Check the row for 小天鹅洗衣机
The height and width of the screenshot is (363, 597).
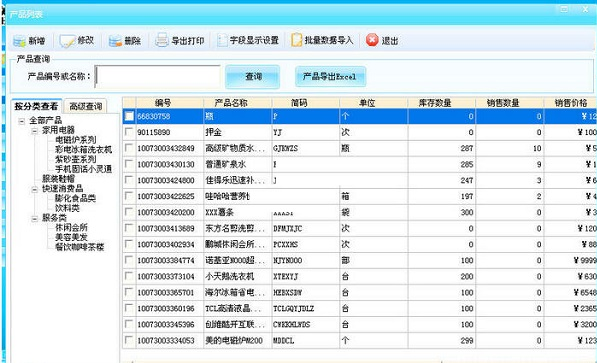(x=129, y=276)
